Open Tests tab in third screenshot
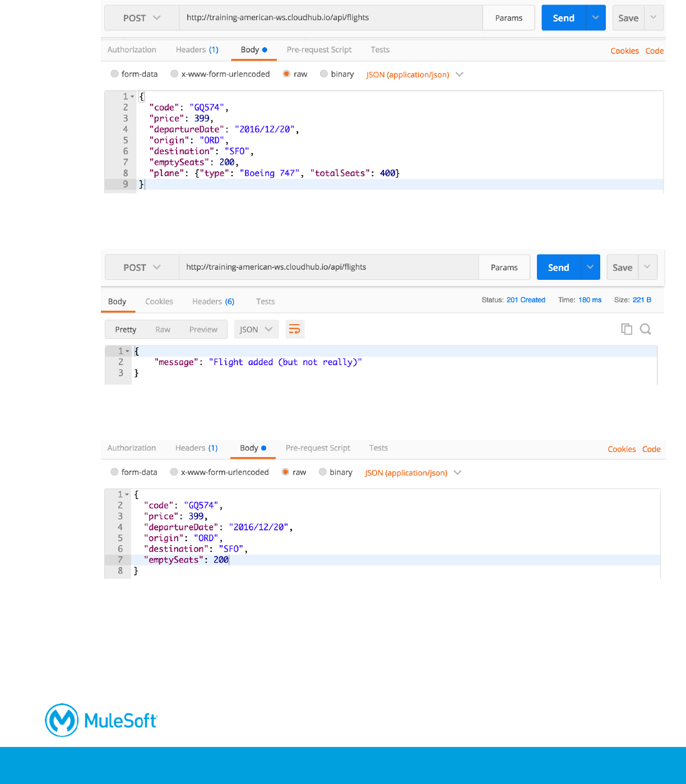Image resolution: width=686 pixels, height=784 pixels. coord(378,448)
